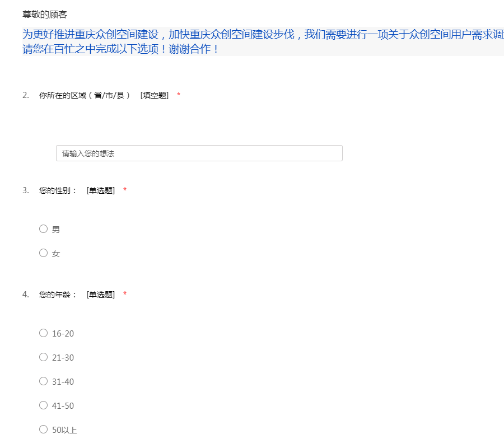
Task: Click the 您的年龄 question title
Action: click(58, 295)
